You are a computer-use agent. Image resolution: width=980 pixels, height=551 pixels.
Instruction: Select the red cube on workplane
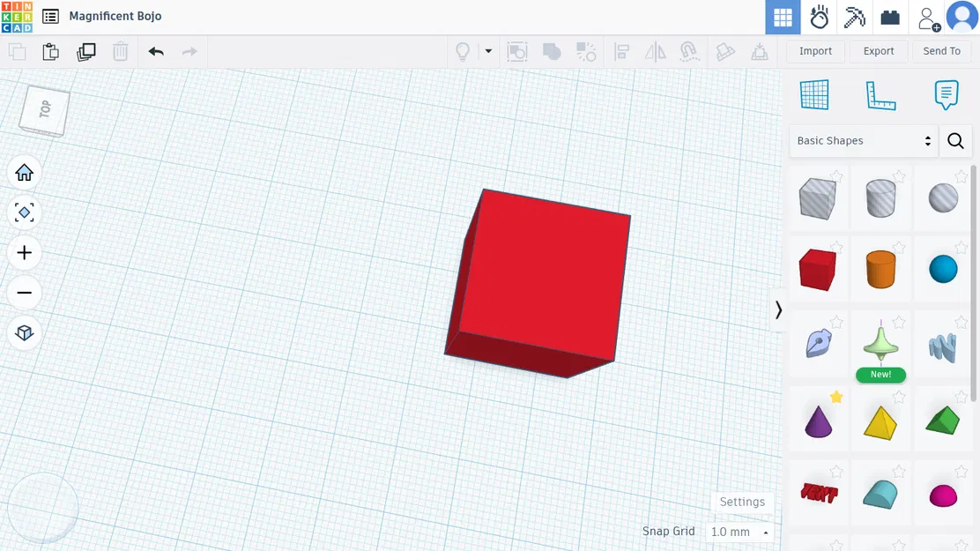point(538,283)
